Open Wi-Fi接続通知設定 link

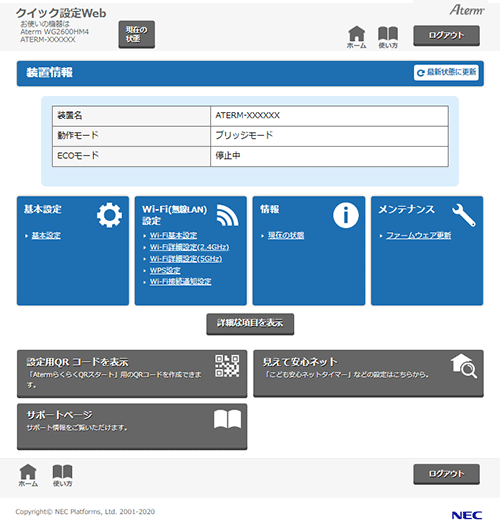181,282
